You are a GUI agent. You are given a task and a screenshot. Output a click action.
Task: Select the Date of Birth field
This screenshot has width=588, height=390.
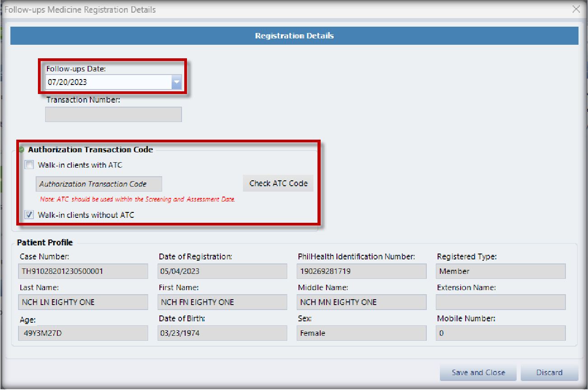coord(222,333)
